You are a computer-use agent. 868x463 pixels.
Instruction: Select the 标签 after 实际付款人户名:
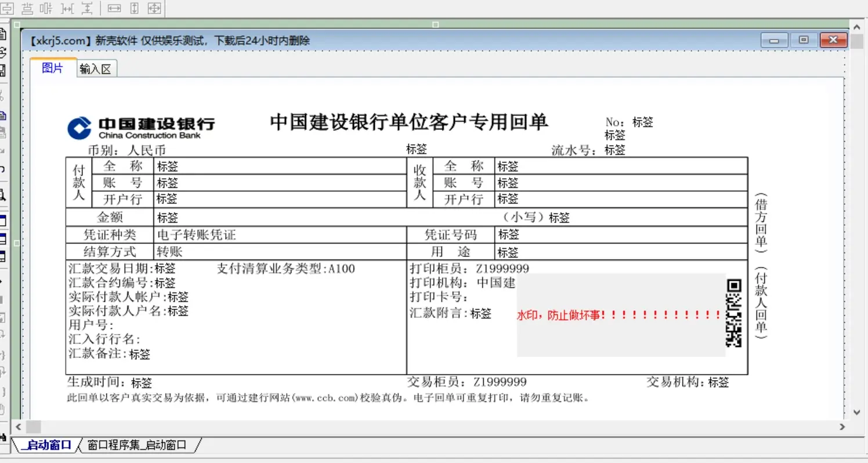tap(178, 311)
